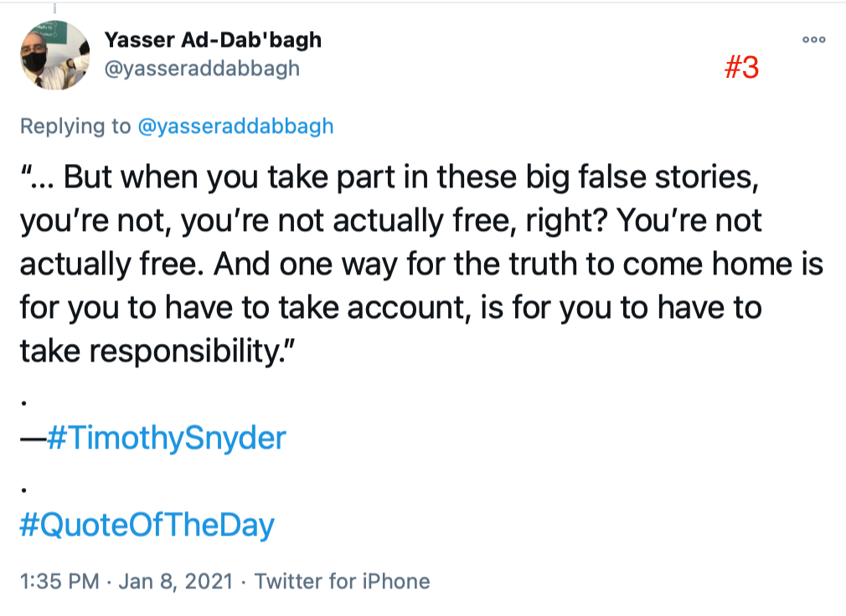The image size is (846, 616).
Task: Click @yasseraddabbagh mention in the reply line
Action: 235,126
